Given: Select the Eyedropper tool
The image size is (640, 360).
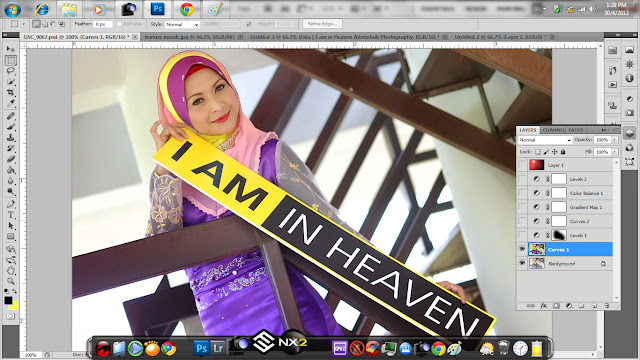Looking at the screenshot, I should (x=11, y=104).
